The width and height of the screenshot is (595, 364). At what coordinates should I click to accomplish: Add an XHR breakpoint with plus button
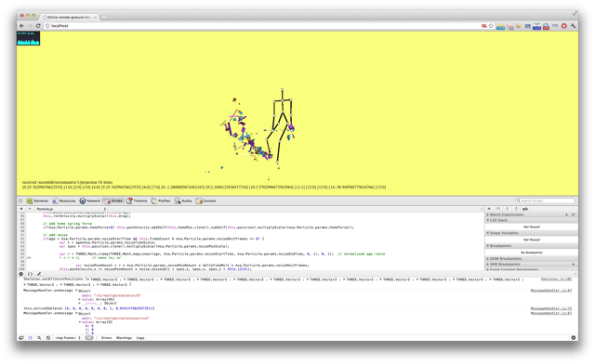574,265
